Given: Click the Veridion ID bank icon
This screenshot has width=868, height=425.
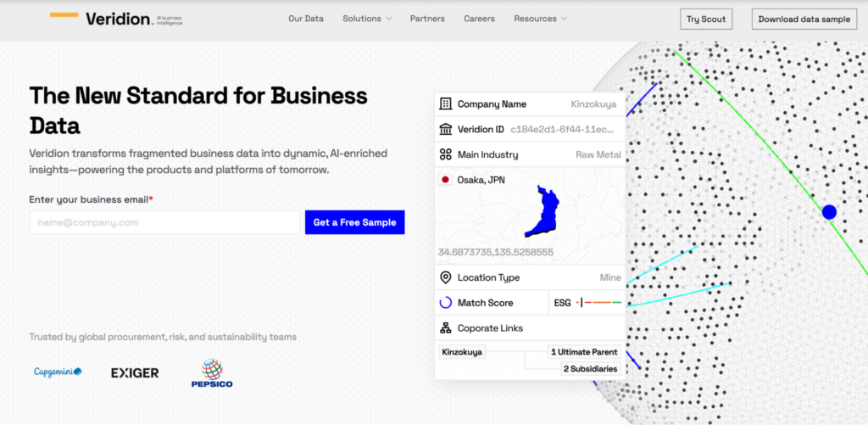Looking at the screenshot, I should pyautogui.click(x=445, y=130).
